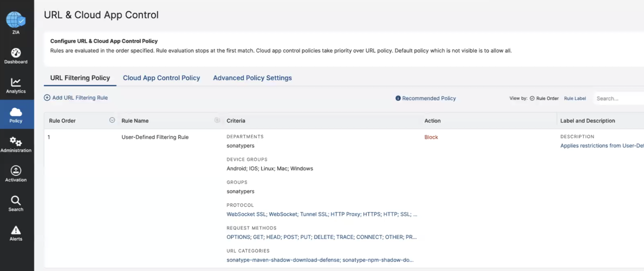This screenshot has height=271, width=644.
Task: Switch to Cloud App Control Policy tab
Action: click(x=162, y=78)
